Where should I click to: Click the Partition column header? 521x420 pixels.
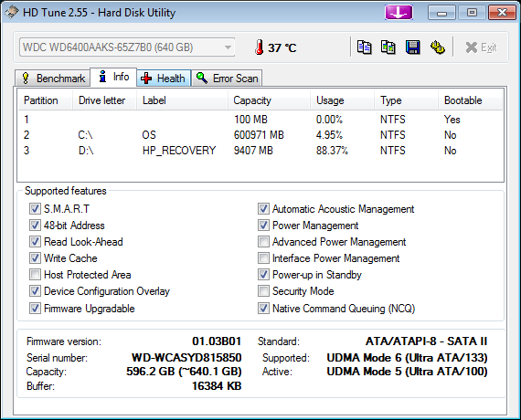[x=45, y=100]
